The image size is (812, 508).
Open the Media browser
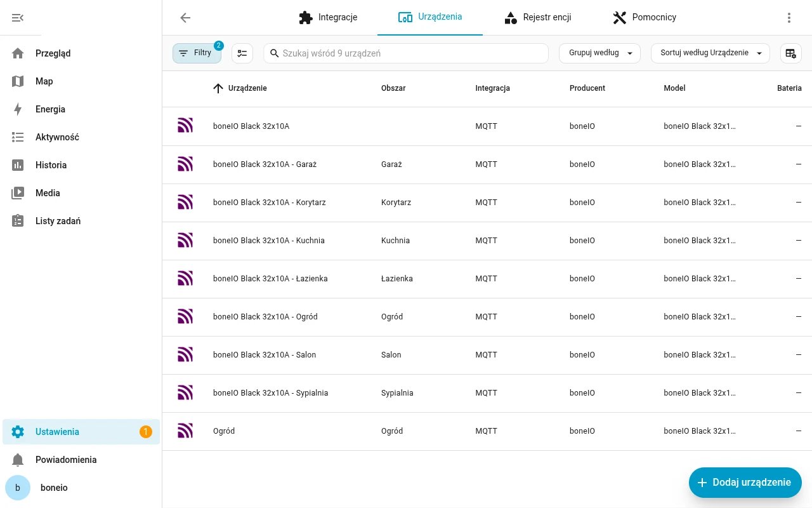(x=81, y=193)
